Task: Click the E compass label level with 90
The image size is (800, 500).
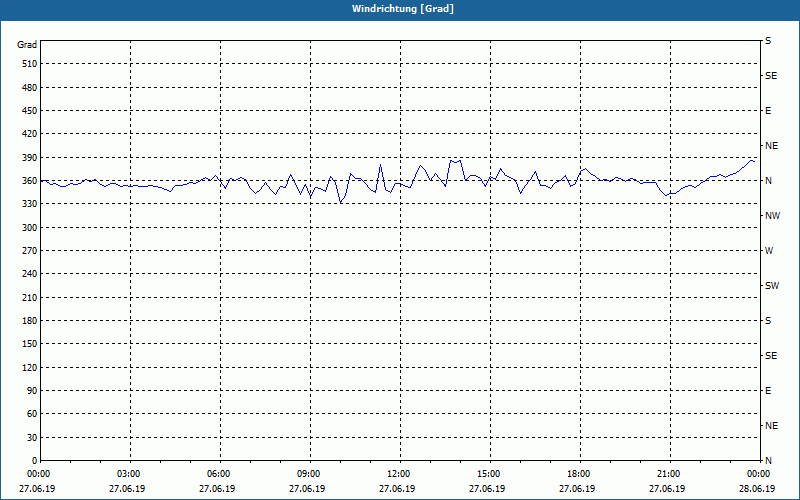Action: (768, 391)
